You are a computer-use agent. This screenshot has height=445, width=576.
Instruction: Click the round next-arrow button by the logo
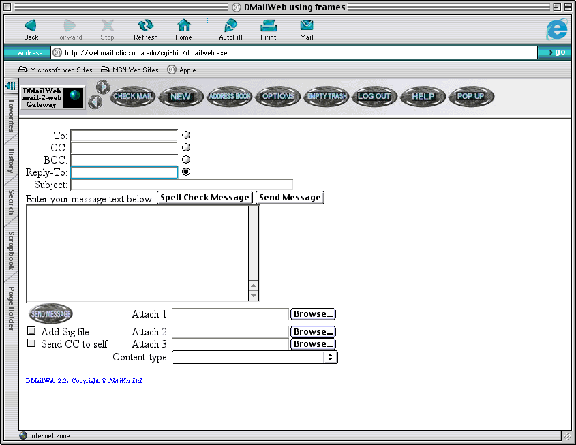103,87
